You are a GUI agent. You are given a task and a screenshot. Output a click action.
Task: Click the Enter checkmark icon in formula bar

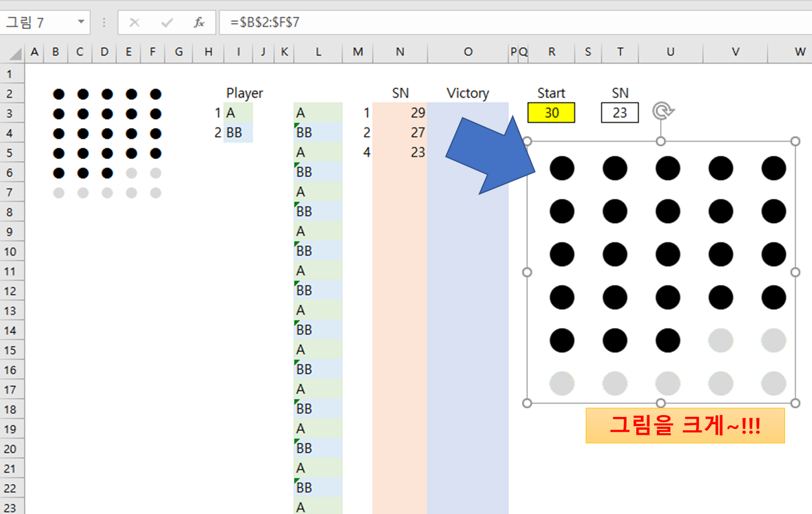[167, 22]
